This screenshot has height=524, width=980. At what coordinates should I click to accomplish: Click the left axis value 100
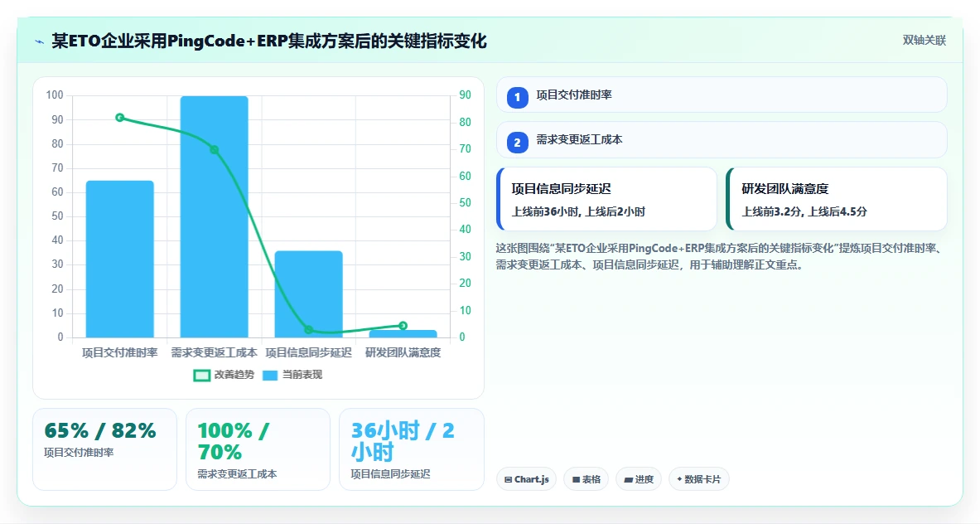point(55,95)
